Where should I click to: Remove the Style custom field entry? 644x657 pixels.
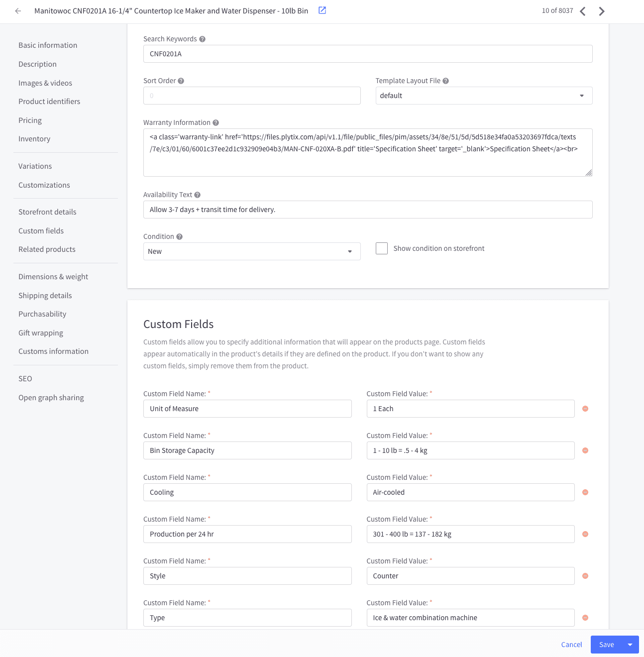(585, 576)
